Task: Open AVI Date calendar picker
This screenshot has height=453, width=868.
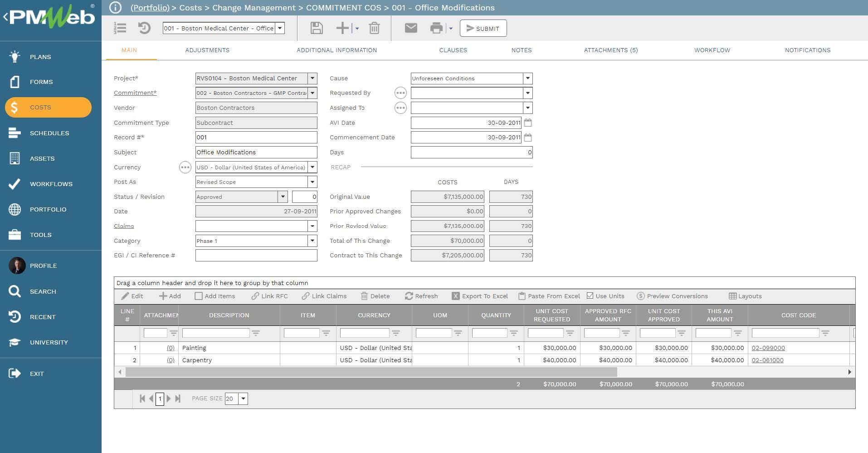Action: [x=528, y=123]
